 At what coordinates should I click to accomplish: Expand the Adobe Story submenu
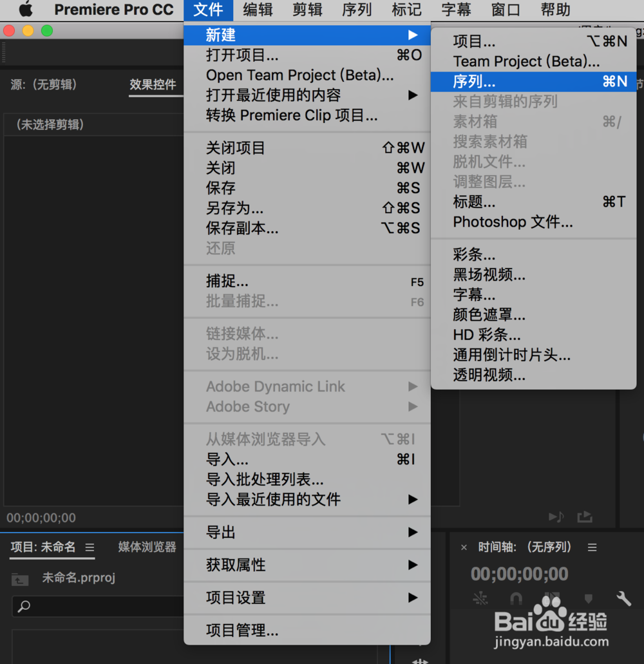click(307, 406)
